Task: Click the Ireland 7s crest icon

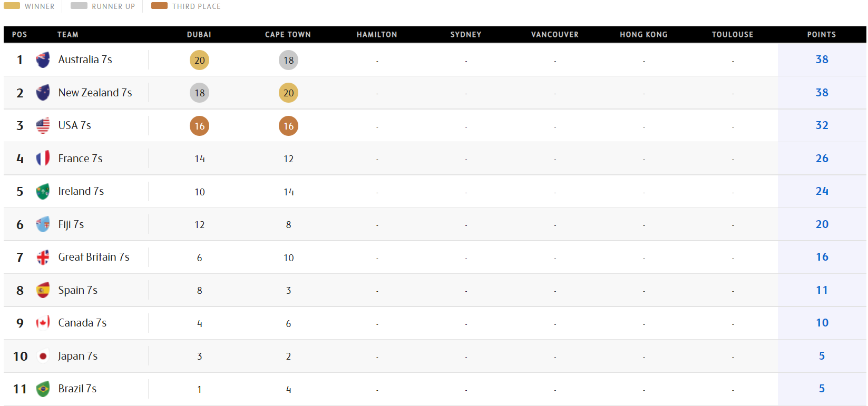Action: click(43, 191)
